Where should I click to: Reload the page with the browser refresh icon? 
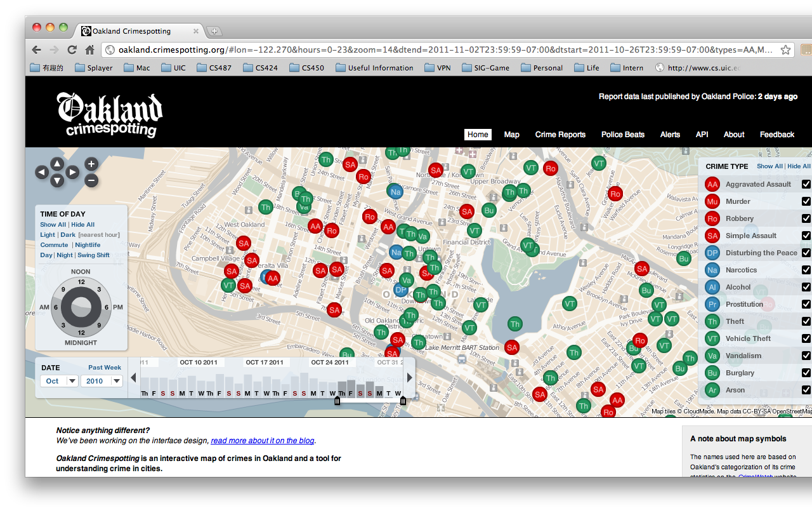click(72, 50)
